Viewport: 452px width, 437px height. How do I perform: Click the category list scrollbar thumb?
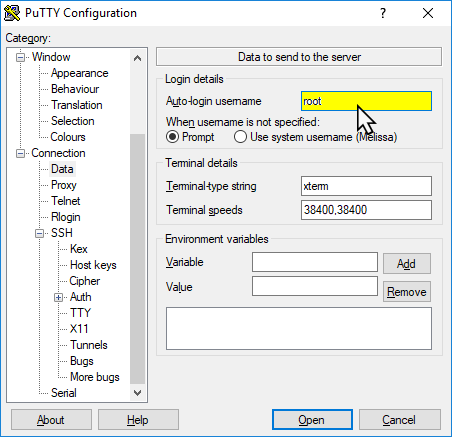(137, 259)
